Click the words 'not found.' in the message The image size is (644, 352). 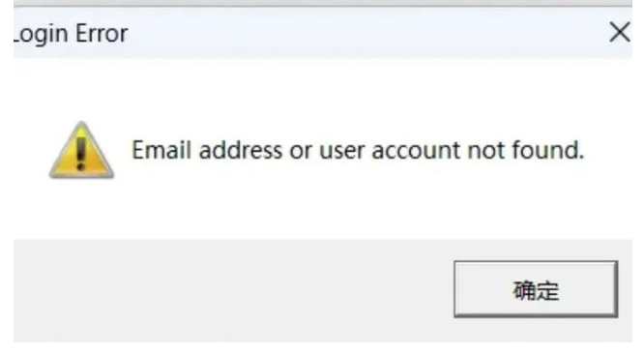point(526,150)
